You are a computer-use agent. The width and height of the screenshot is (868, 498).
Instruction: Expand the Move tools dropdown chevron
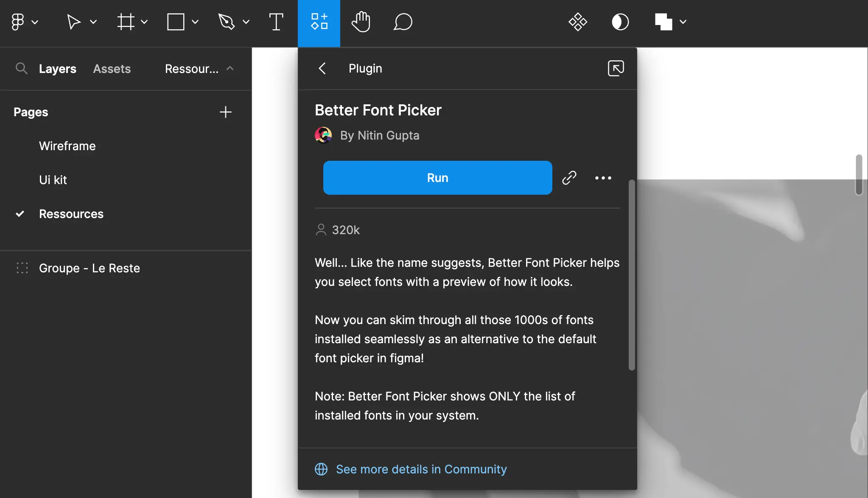coord(93,22)
